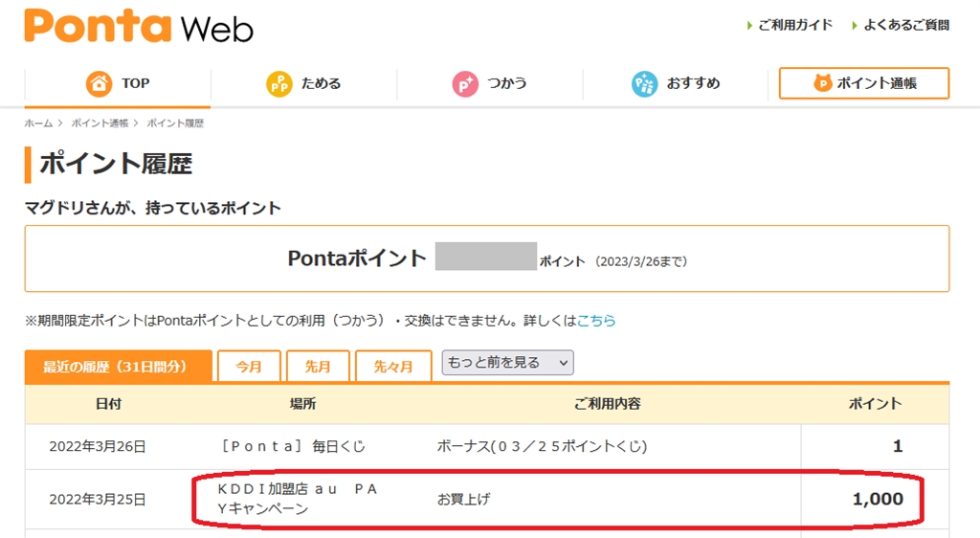
Task: Click the こちら details link
Action: 595,321
